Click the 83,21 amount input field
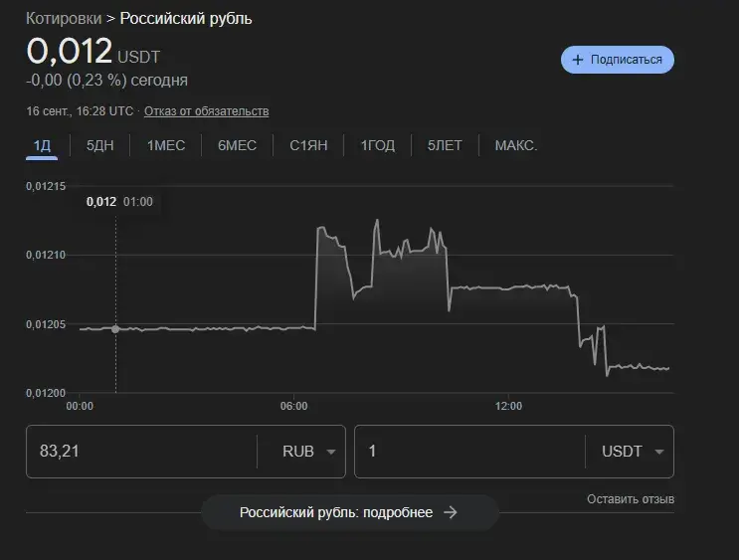The width and height of the screenshot is (739, 560). pos(141,452)
